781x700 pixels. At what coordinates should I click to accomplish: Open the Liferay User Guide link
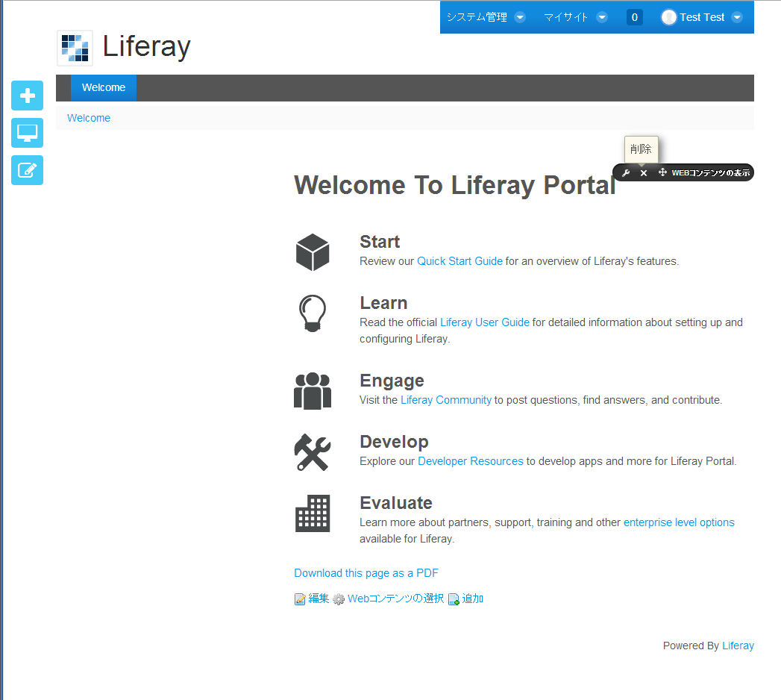(485, 322)
